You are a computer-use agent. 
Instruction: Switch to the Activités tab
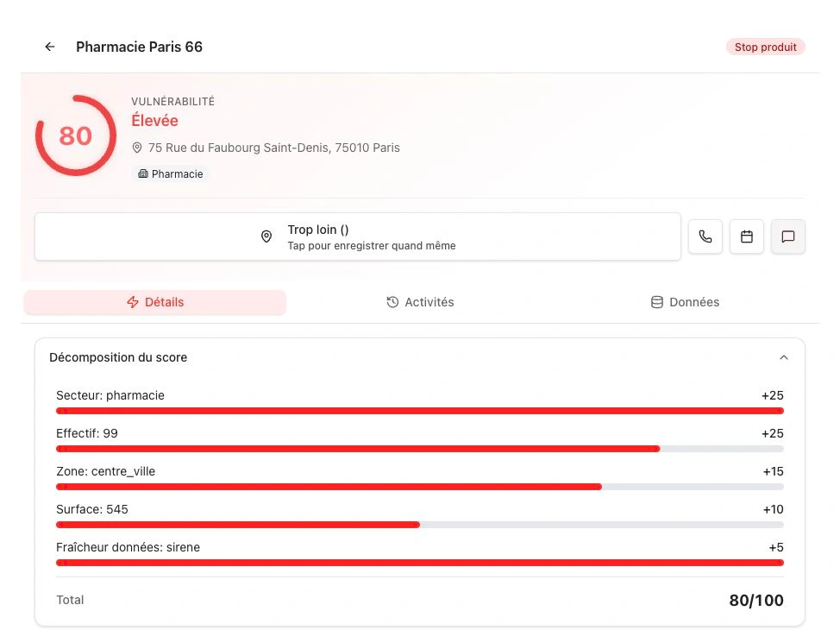point(420,302)
